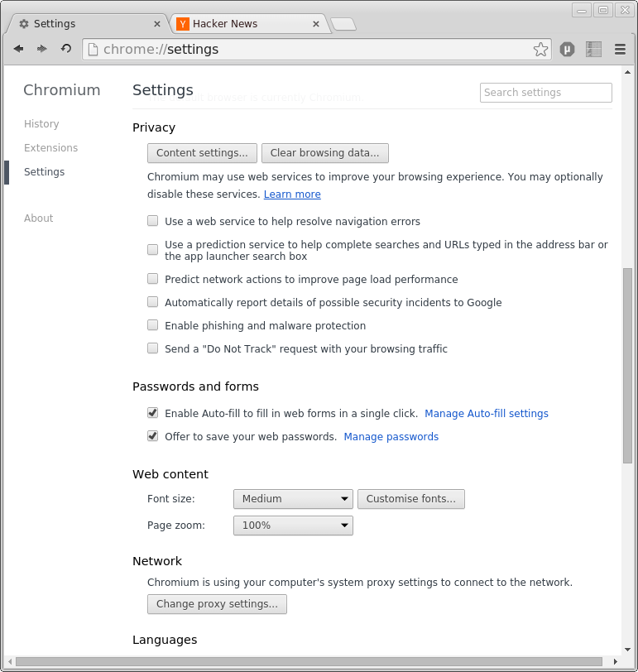The width and height of the screenshot is (638, 672).
Task: Click Change proxy settings button
Action: tap(218, 604)
